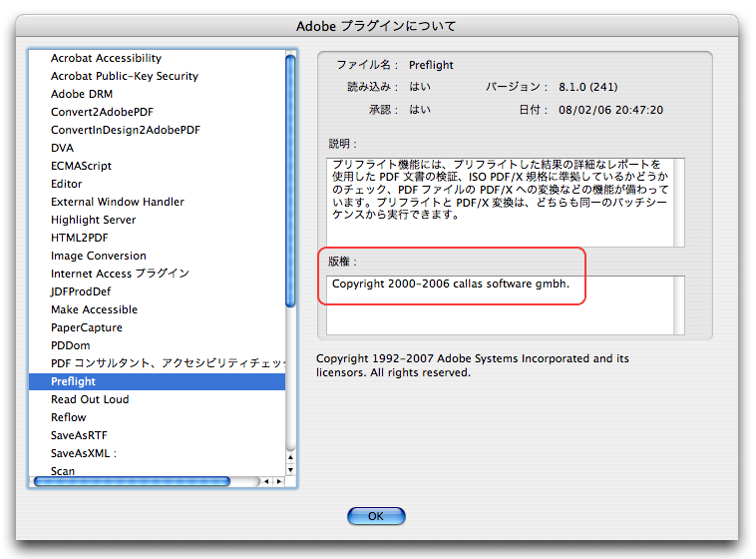Screen dimensions: 756x559
Task: Click the plugin list vertical scrollbar thumb
Action: tap(290, 181)
